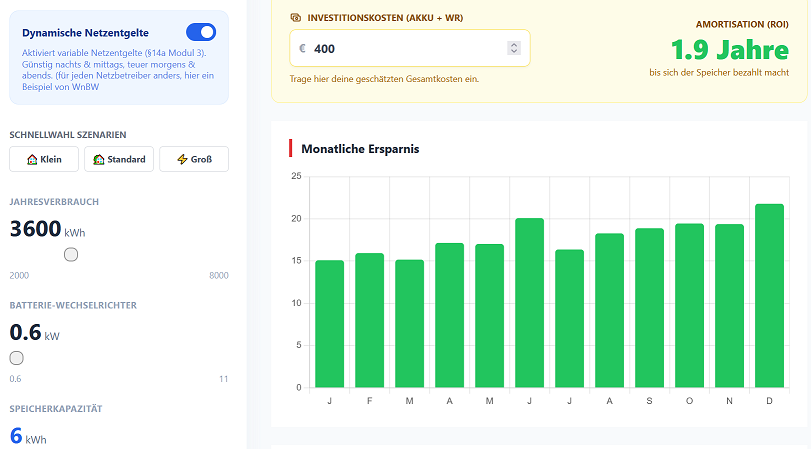The image size is (811, 449).
Task: Click the euro symbol in cost field
Action: point(302,48)
